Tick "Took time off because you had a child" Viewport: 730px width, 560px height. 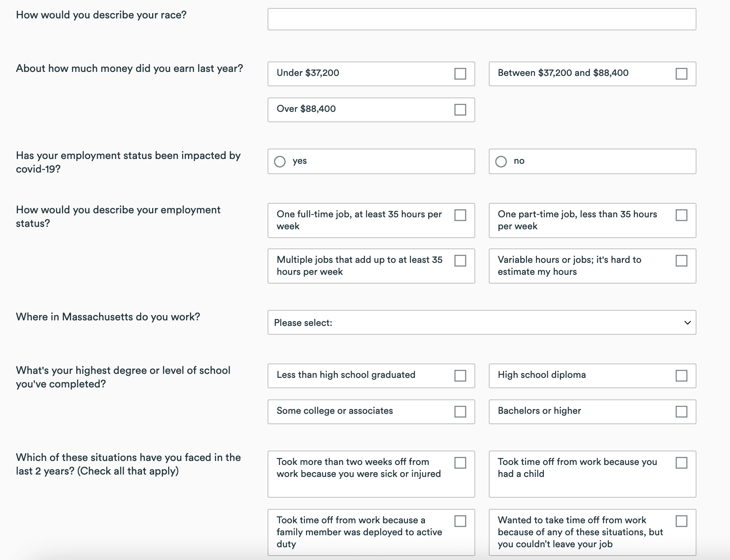coord(681,463)
